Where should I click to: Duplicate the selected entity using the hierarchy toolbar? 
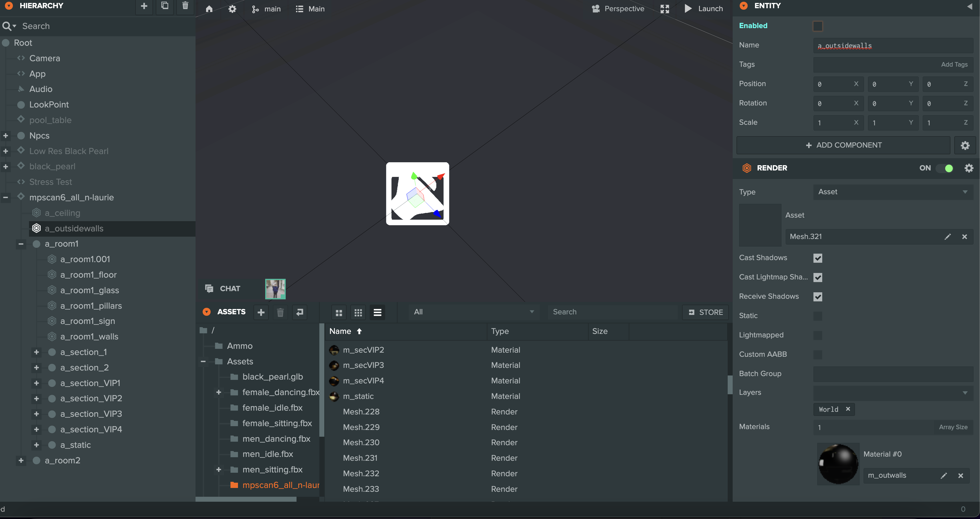point(164,6)
